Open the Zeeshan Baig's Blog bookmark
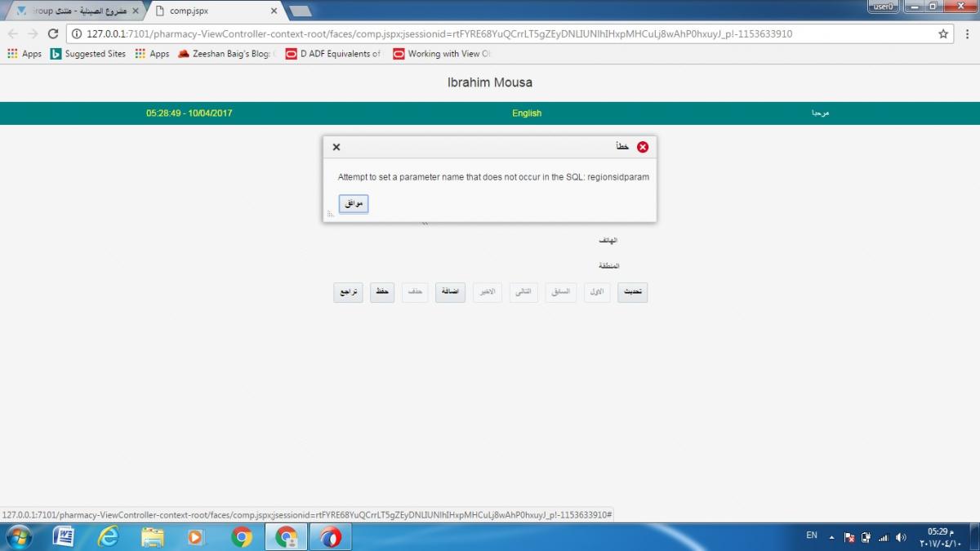980x551 pixels. point(227,54)
